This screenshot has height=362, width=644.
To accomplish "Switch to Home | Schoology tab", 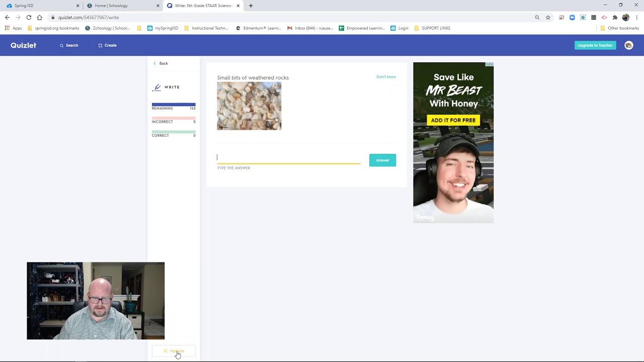I will (121, 6).
